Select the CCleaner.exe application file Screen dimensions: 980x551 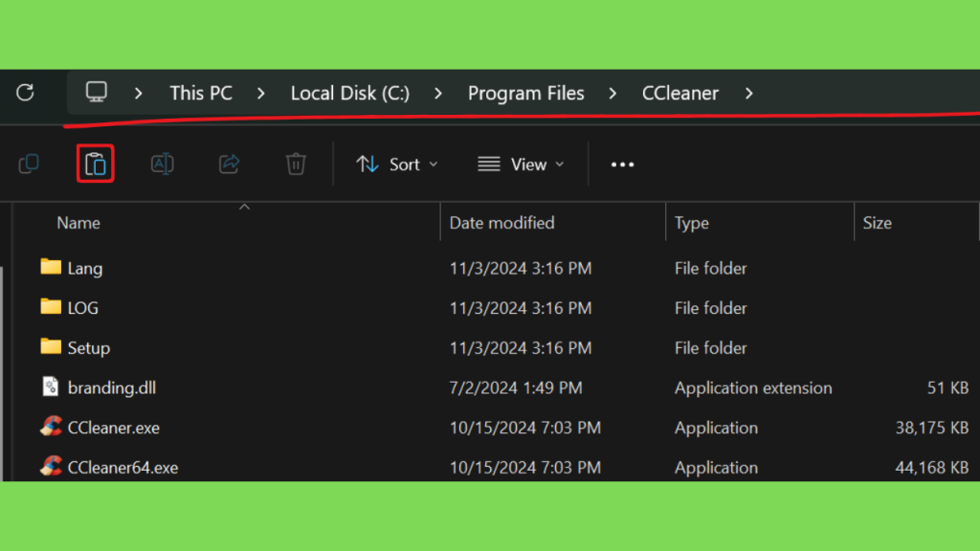(113, 428)
